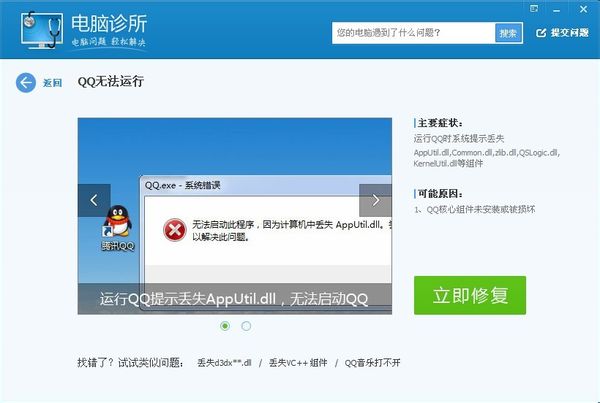Open the QQ音乐打不开 similar problem link
Screen dimensions: 600x403
[372, 362]
